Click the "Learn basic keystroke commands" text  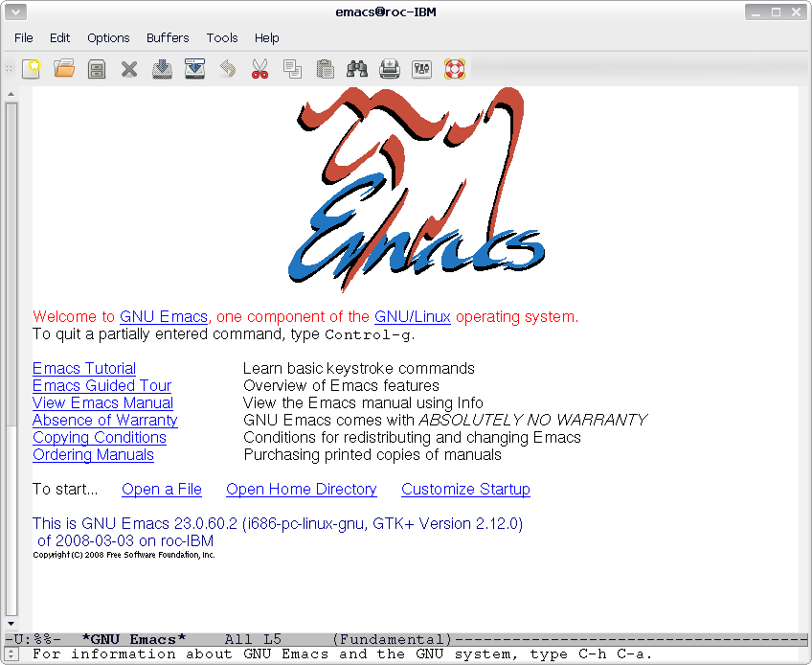359,369
